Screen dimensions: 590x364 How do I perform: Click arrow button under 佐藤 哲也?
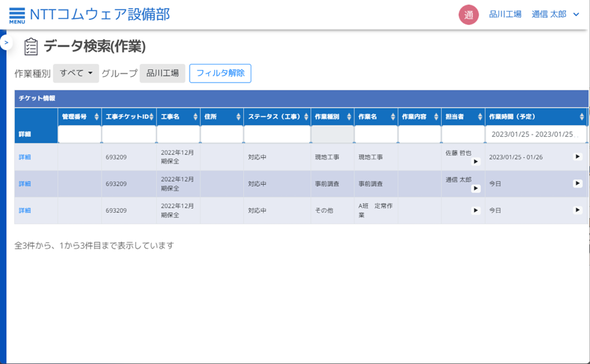tap(476, 161)
